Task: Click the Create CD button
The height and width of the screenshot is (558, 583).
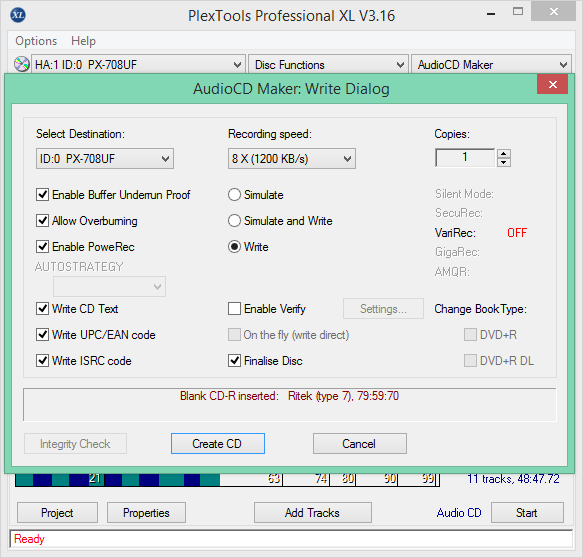Action: (218, 444)
